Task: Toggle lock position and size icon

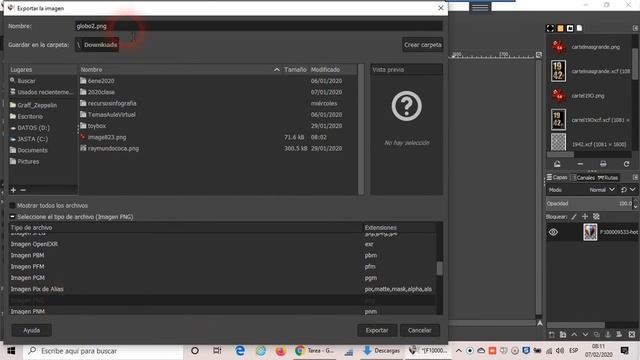Action: click(x=585, y=217)
